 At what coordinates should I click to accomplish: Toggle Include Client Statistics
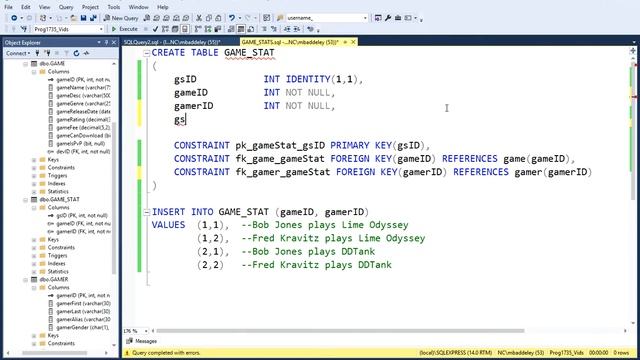pyautogui.click(x=218, y=29)
